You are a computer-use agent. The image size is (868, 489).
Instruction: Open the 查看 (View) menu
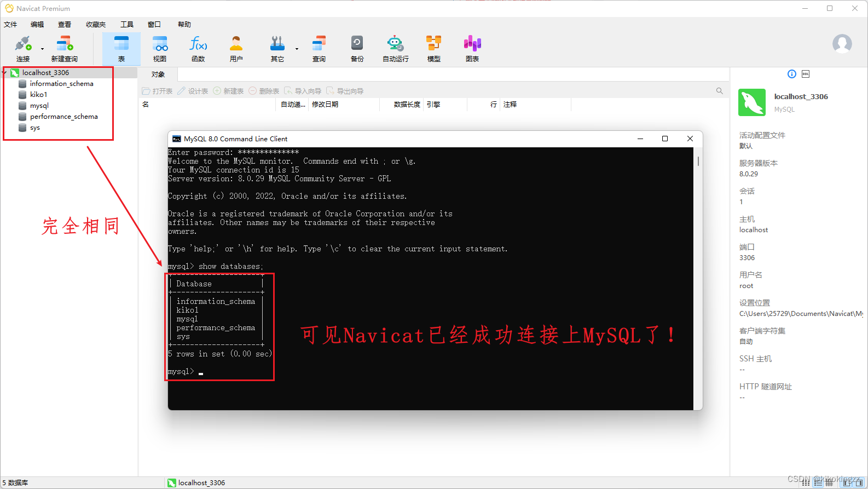point(65,25)
